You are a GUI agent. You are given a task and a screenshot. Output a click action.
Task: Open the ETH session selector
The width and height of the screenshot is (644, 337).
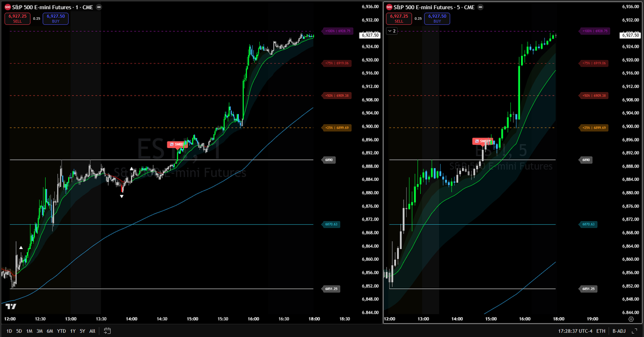pyautogui.click(x=601, y=331)
